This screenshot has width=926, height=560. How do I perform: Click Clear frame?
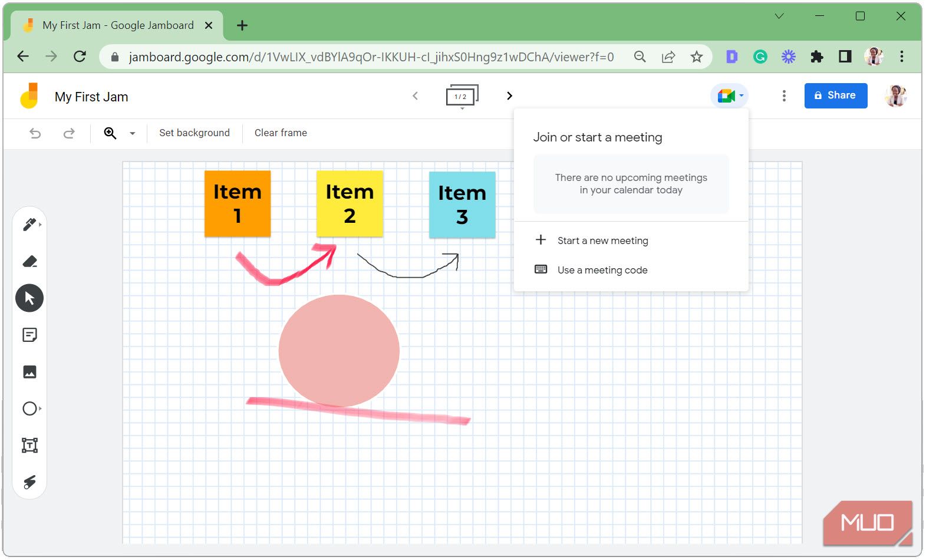click(281, 133)
